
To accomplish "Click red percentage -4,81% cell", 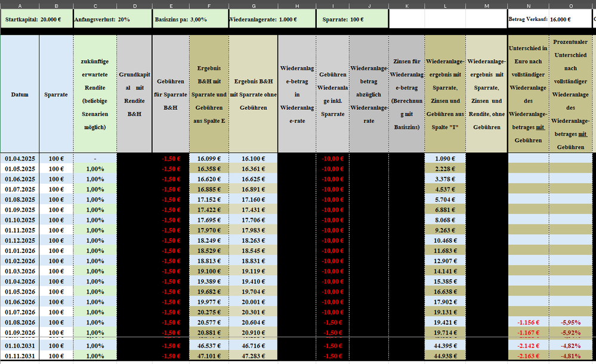I will point(570,356).
